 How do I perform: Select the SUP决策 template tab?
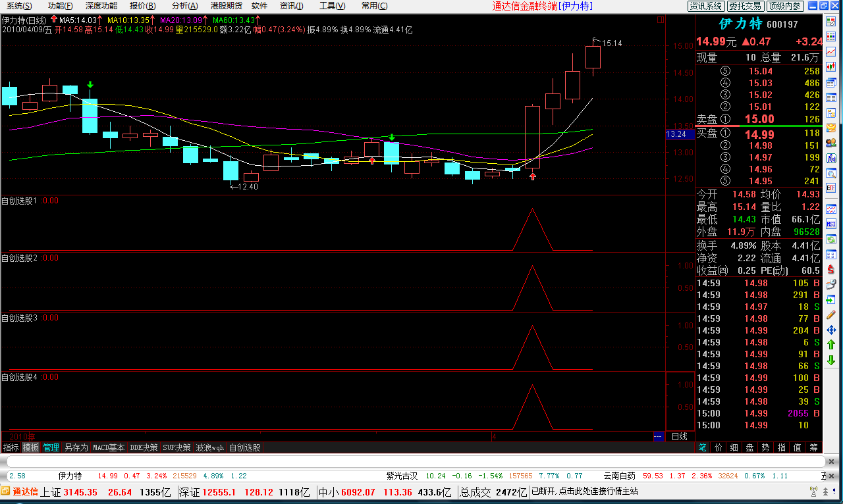pyautogui.click(x=177, y=447)
